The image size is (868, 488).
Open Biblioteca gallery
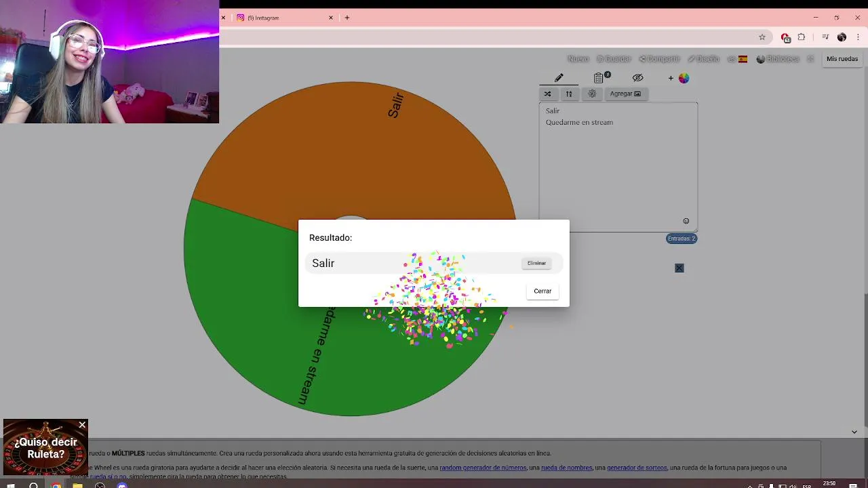(778, 59)
